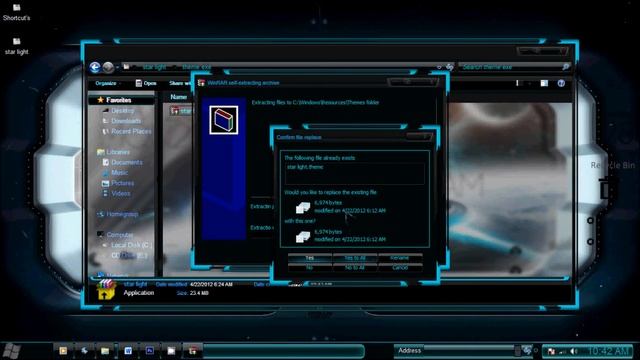
Task: Click No in Confirm file replace dialog
Action: 310,268
